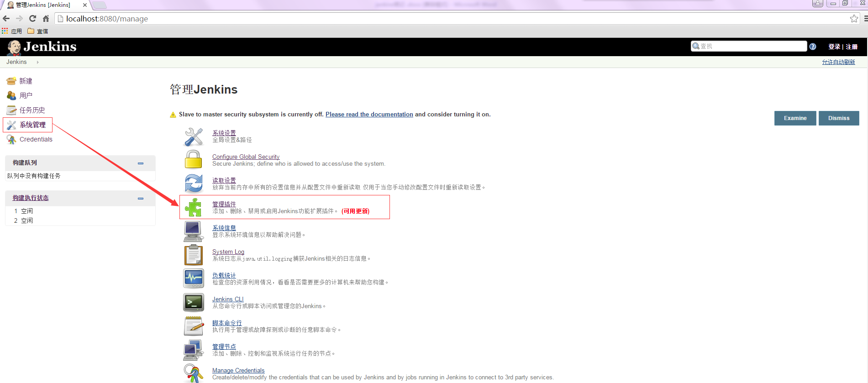Click the Jenkins CLI terminal icon

click(x=194, y=302)
